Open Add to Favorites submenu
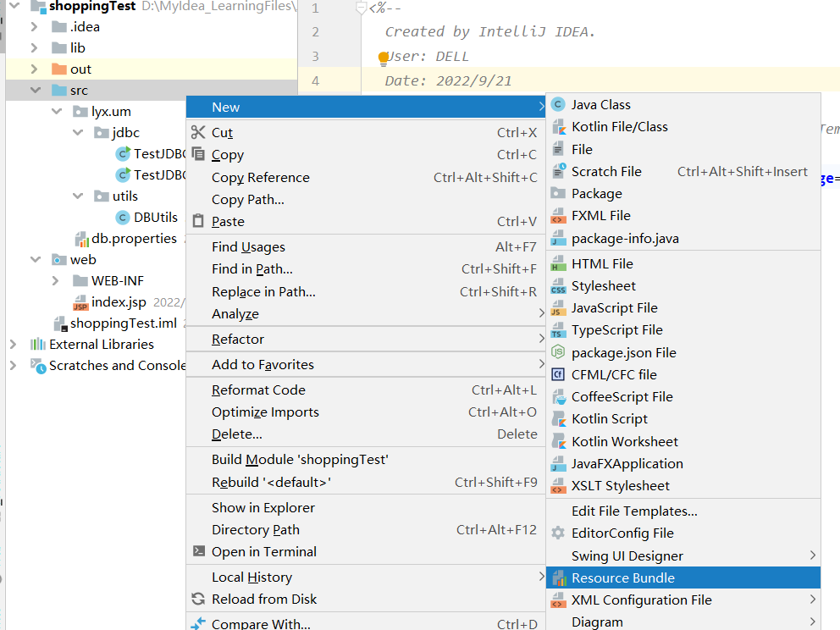 click(x=366, y=365)
